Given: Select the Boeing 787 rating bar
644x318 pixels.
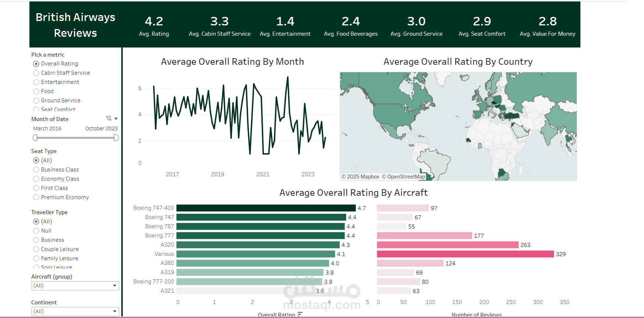Looking at the screenshot, I should (x=261, y=226).
